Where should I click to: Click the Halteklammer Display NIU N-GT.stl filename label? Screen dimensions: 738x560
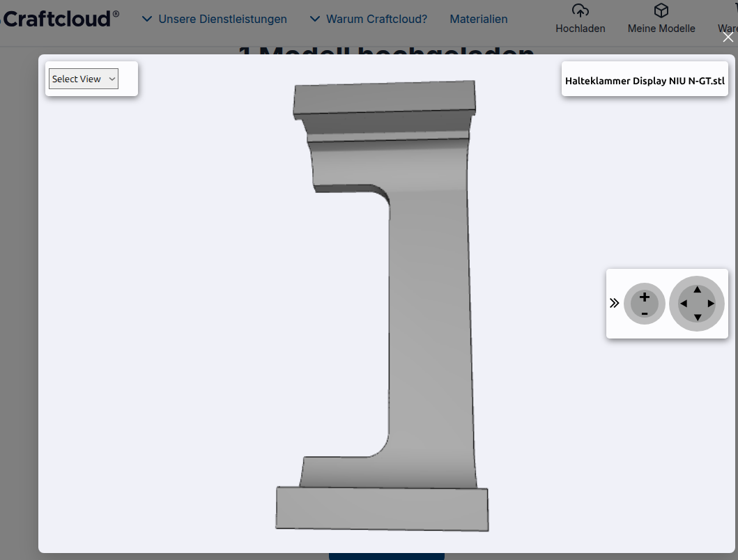[645, 81]
